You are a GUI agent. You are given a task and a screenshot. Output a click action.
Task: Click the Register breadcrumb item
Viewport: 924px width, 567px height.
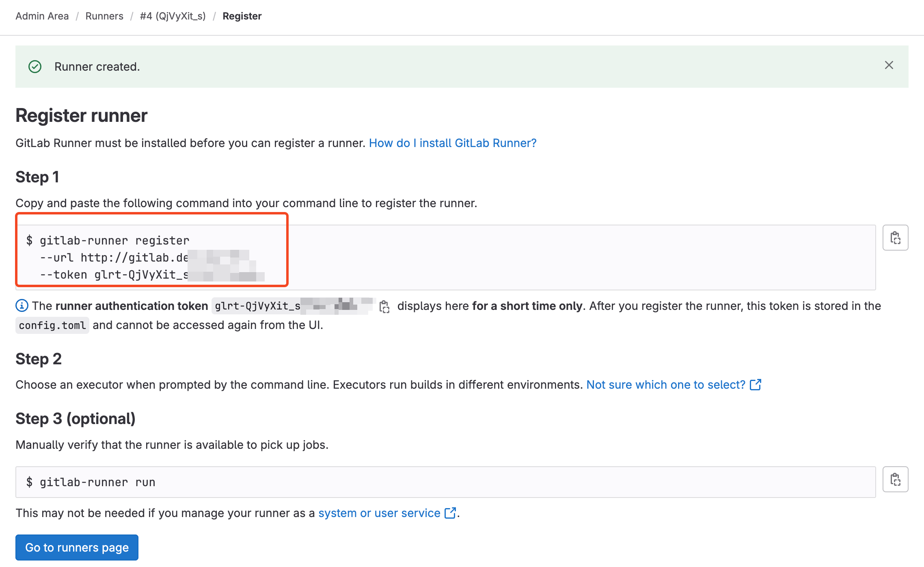coord(242,16)
